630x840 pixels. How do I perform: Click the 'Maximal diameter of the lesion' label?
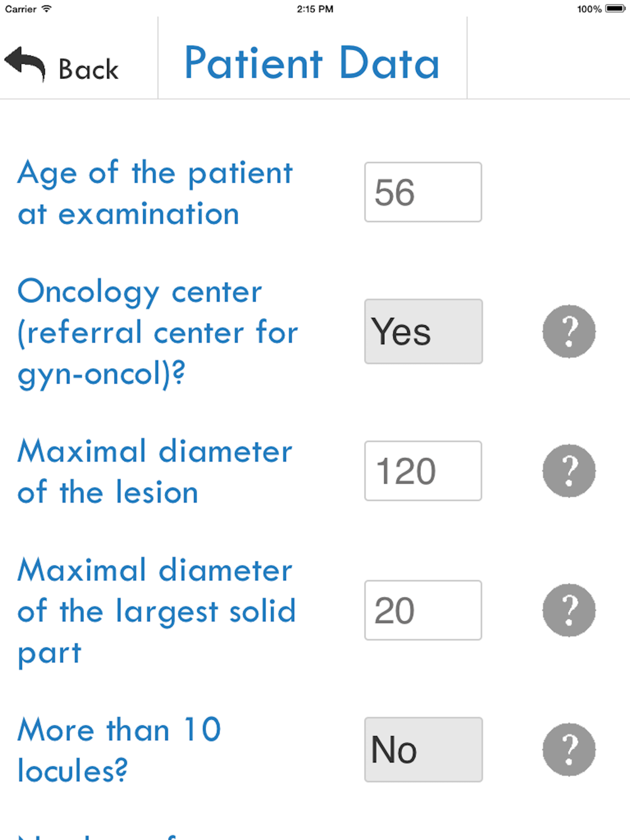coord(155,472)
